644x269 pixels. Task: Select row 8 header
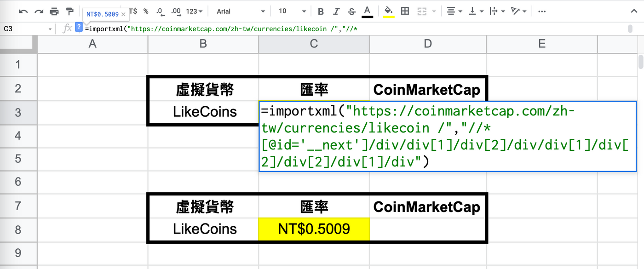point(18,229)
